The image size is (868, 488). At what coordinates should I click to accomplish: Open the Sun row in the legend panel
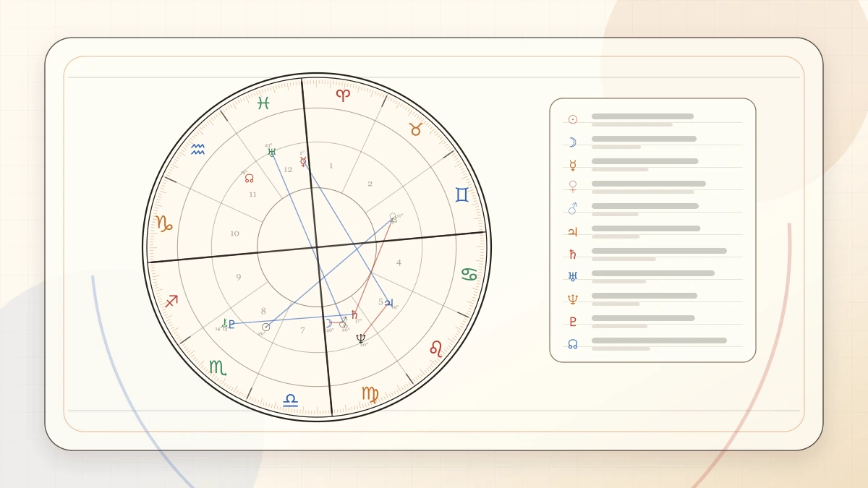pos(653,119)
